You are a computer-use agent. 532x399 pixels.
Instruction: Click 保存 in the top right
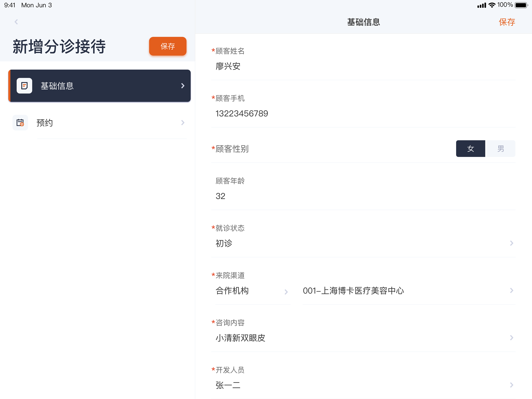(507, 22)
